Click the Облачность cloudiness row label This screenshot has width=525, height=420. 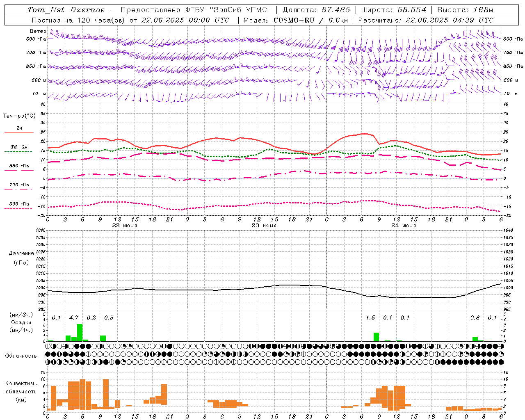(x=21, y=356)
